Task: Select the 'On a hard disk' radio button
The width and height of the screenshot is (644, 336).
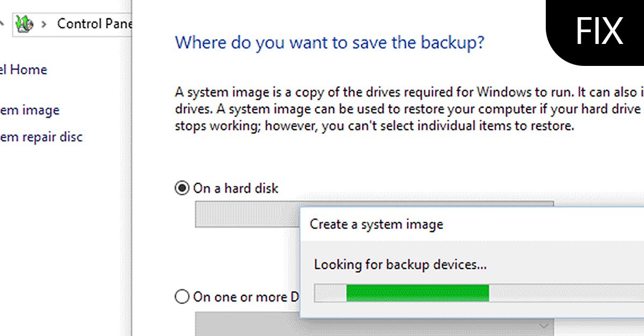Action: click(x=182, y=188)
